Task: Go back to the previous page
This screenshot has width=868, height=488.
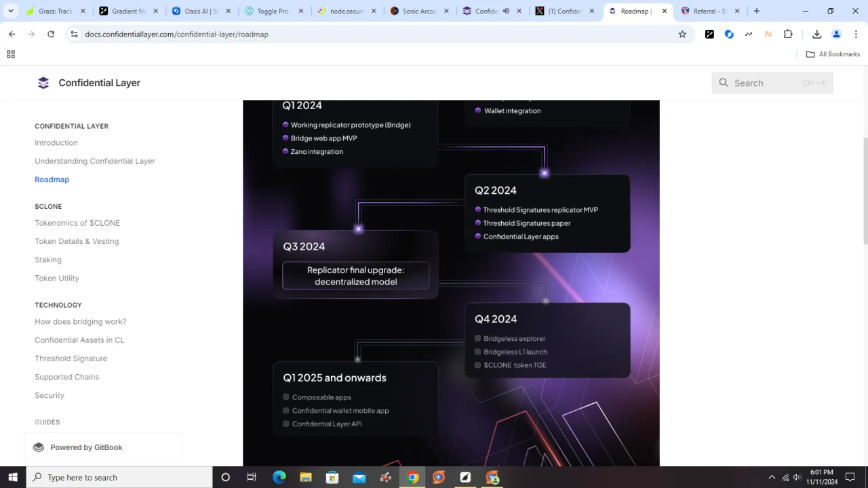Action: point(12,34)
